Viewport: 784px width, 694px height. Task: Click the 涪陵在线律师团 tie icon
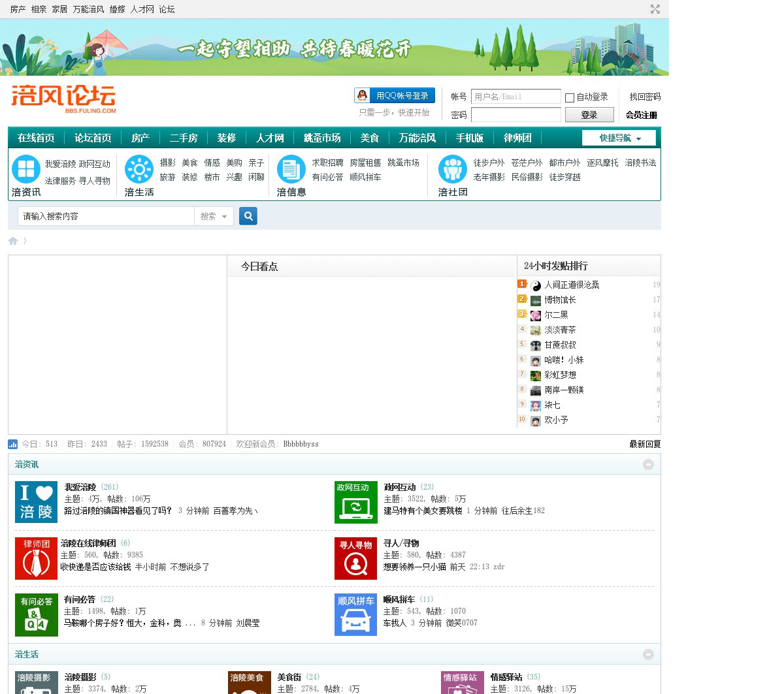[36, 558]
